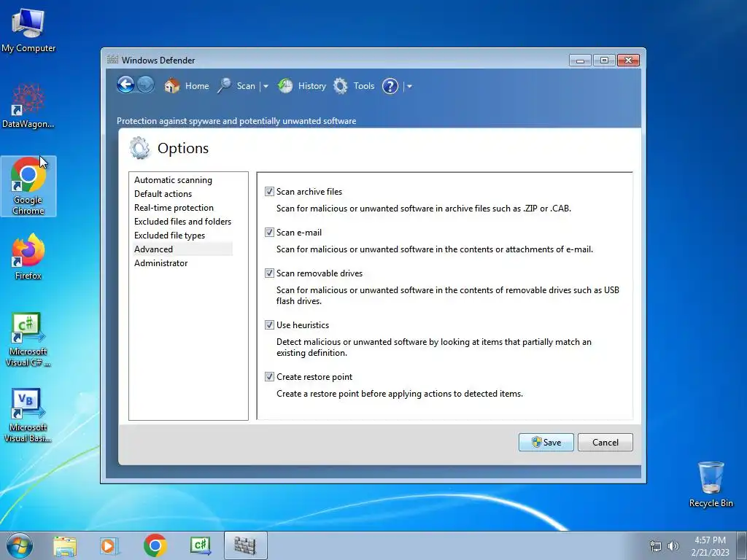Open Excluded file types settings
Image resolution: width=747 pixels, height=560 pixels.
click(x=169, y=236)
